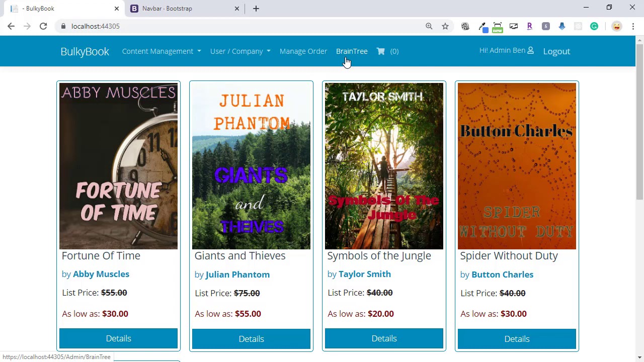Screen dimensions: 644x362
Task: Open the film reel extension
Action: (465, 26)
